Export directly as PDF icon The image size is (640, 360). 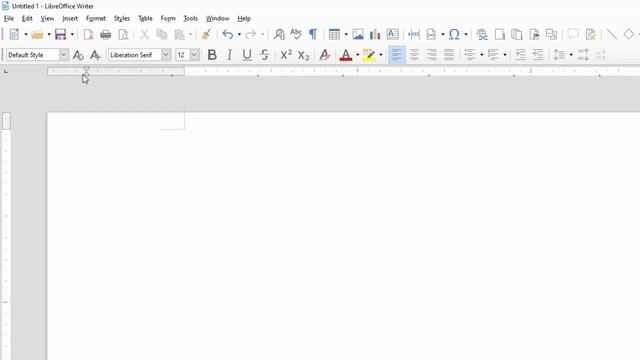tap(88, 34)
